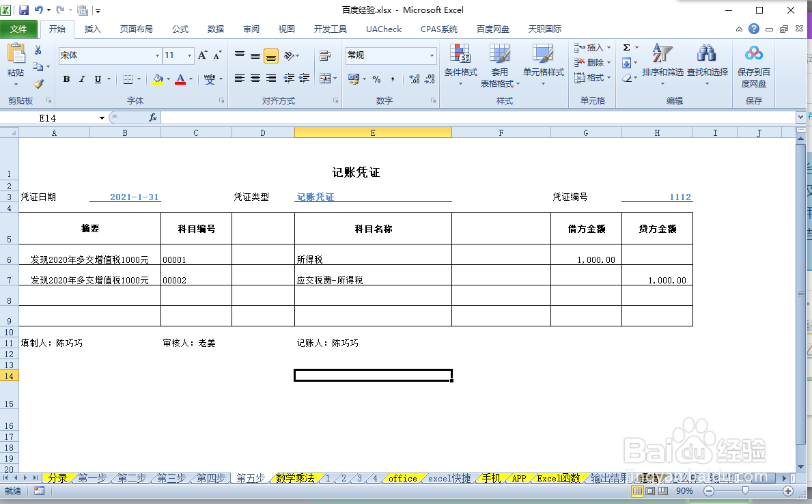
Task: Open the font name 宋体 dropdown
Action: pyautogui.click(x=158, y=55)
